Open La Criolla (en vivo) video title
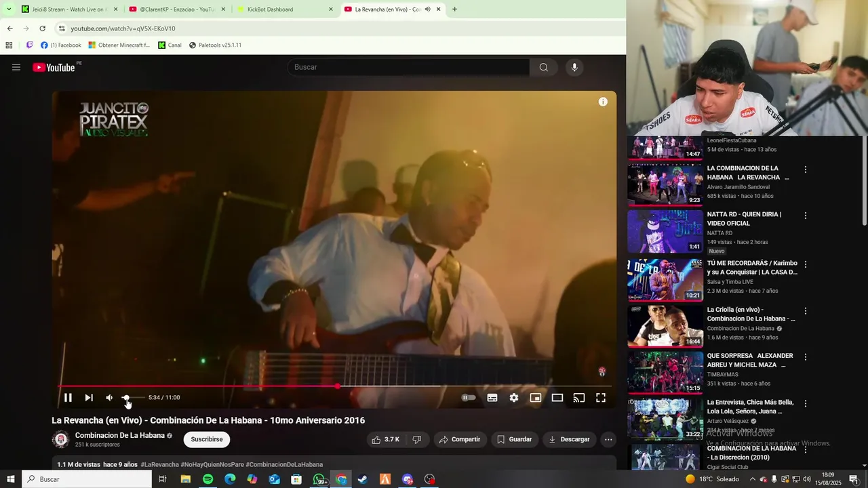The height and width of the screenshot is (488, 868). tap(751, 314)
